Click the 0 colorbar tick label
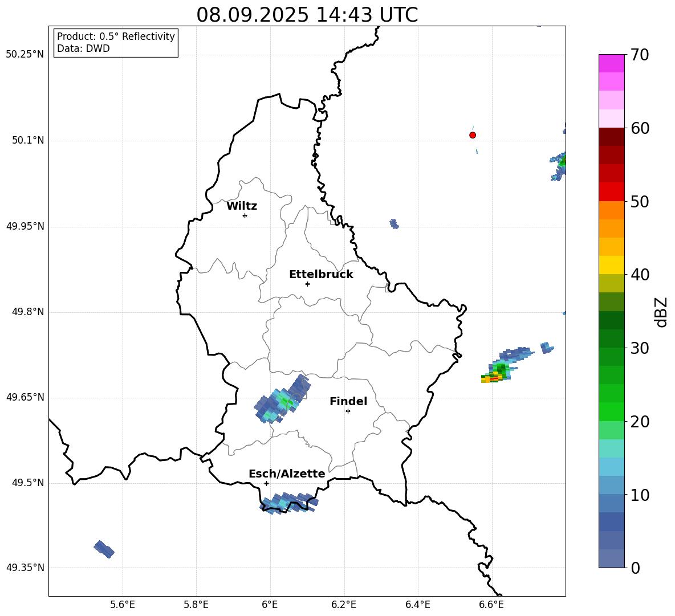The height and width of the screenshot is (616, 675). coord(635,568)
